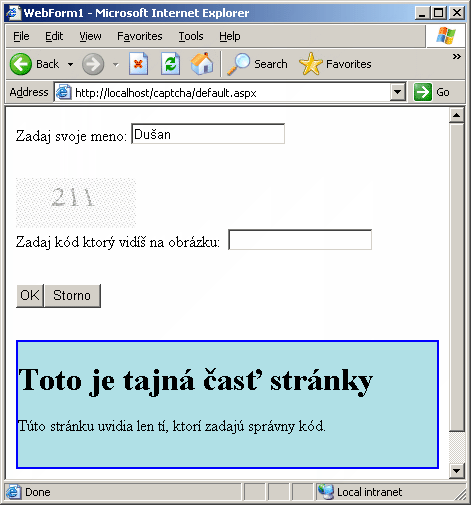
Task: Click the Stop page loading icon
Action: (x=139, y=64)
